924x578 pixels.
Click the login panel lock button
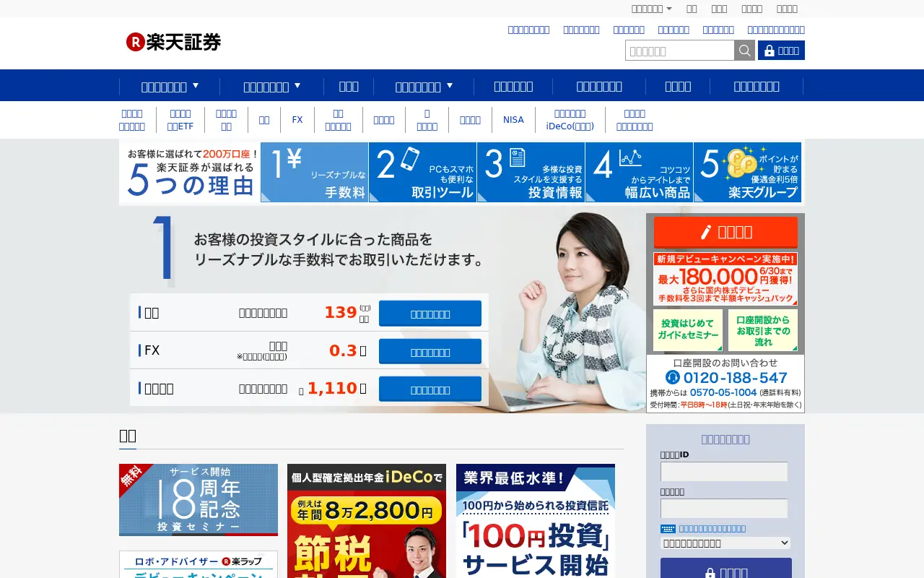[x=725, y=568]
